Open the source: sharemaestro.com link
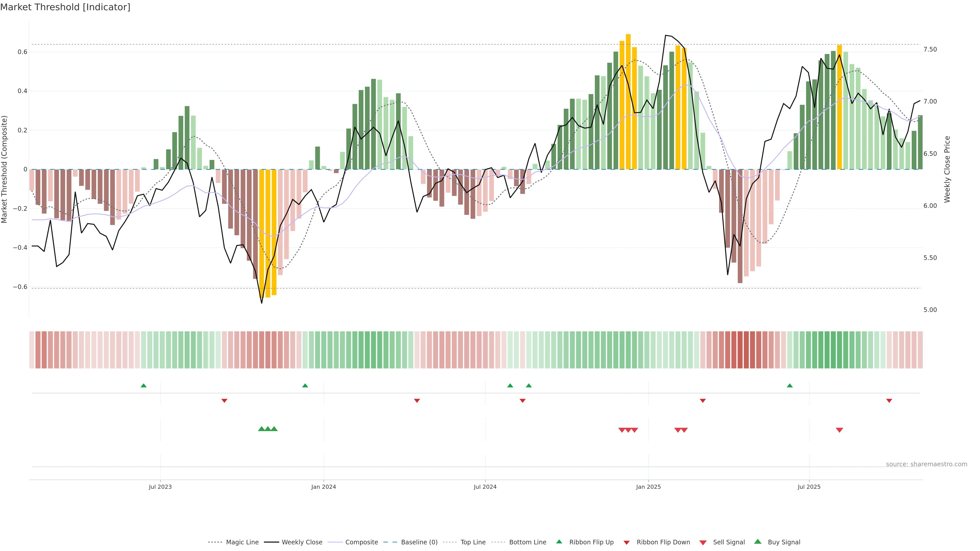 (x=926, y=464)
